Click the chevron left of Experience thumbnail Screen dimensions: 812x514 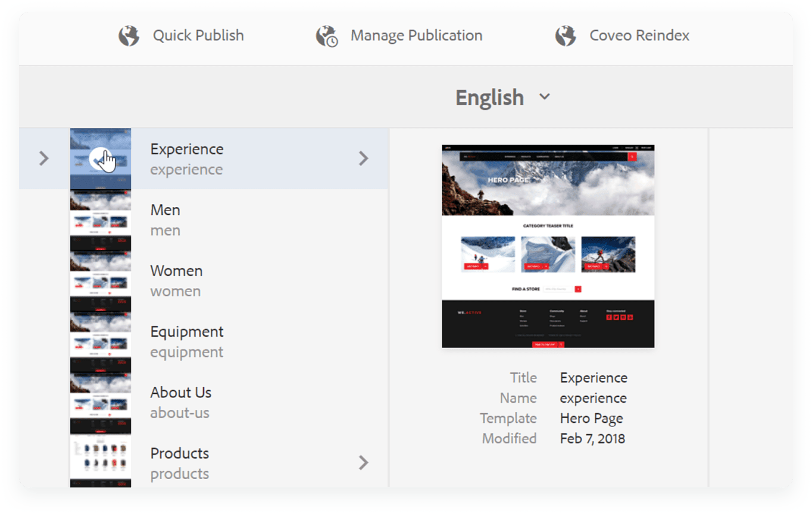43,158
